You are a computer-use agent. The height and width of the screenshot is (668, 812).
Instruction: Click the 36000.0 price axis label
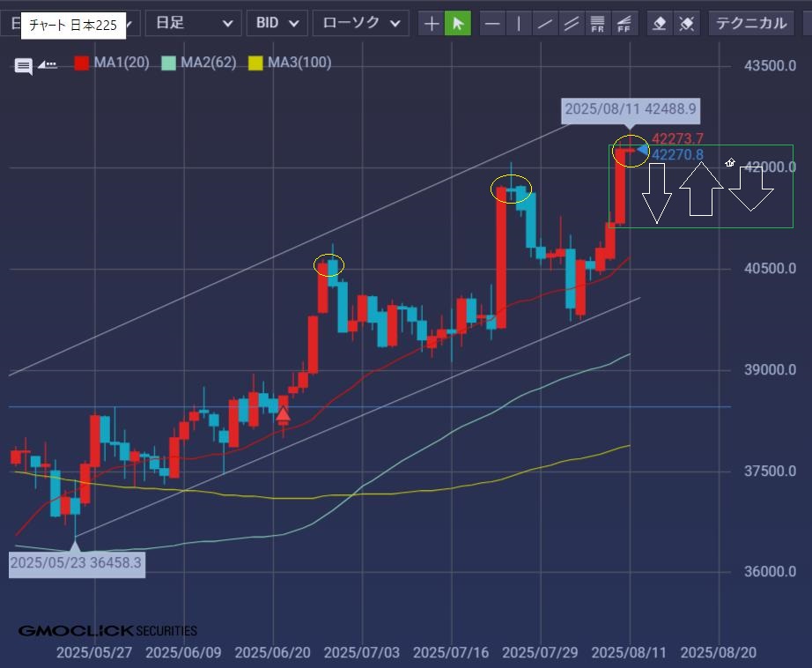pyautogui.click(x=770, y=572)
